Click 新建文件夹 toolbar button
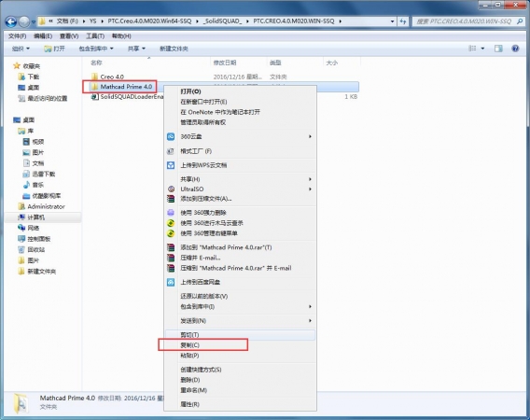This screenshot has width=530, height=420. tap(174, 49)
